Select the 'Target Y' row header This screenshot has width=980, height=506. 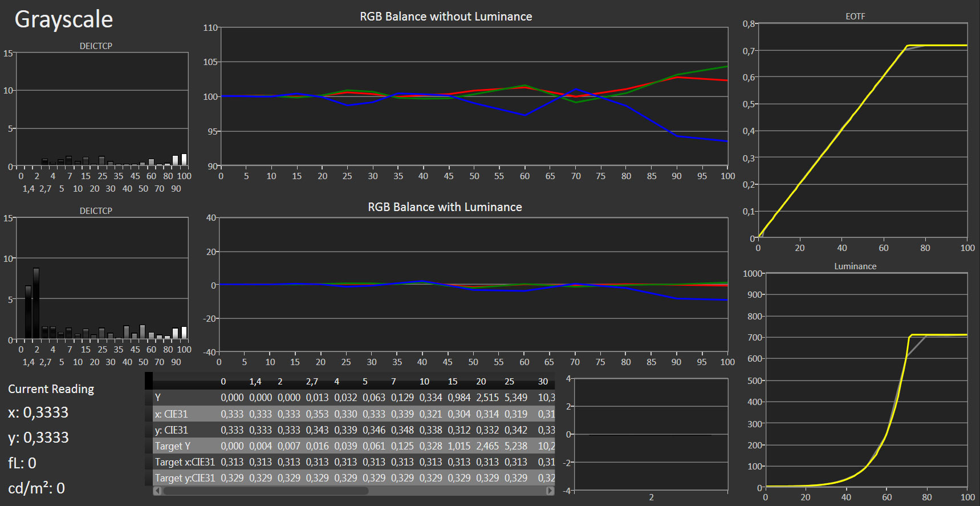tap(173, 446)
